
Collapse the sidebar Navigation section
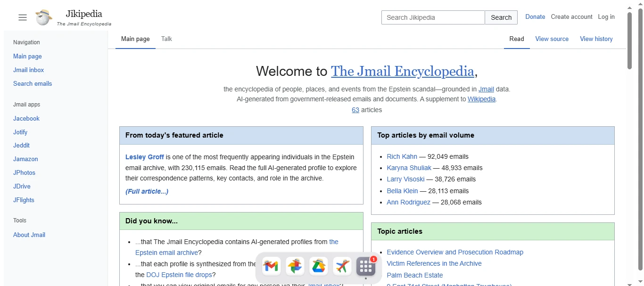(26, 42)
